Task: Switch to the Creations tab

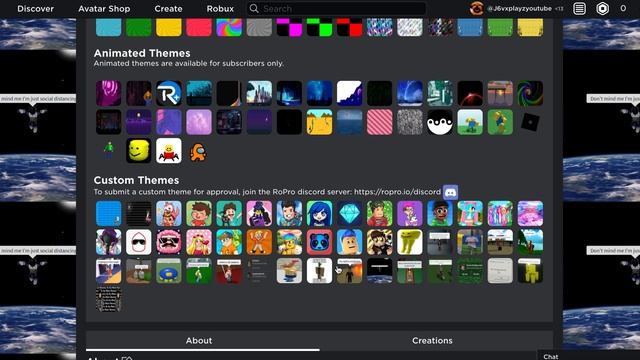Action: tap(432, 340)
